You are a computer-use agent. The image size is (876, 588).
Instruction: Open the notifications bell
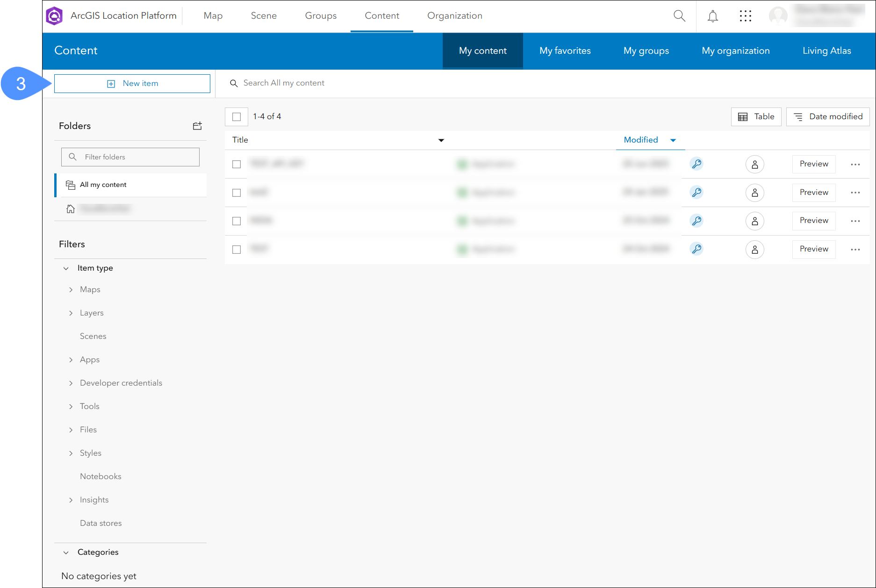coord(712,16)
